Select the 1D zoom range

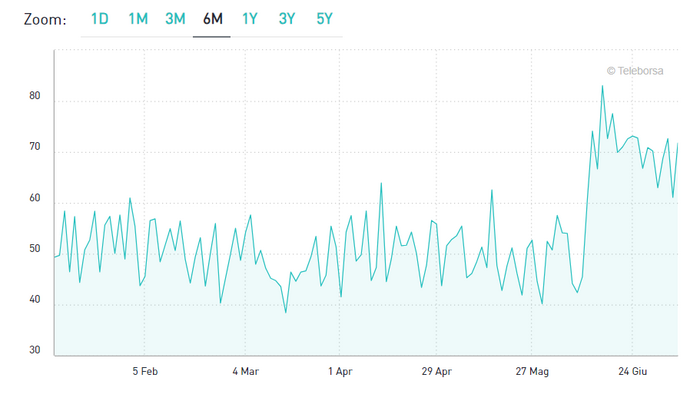pyautogui.click(x=100, y=18)
